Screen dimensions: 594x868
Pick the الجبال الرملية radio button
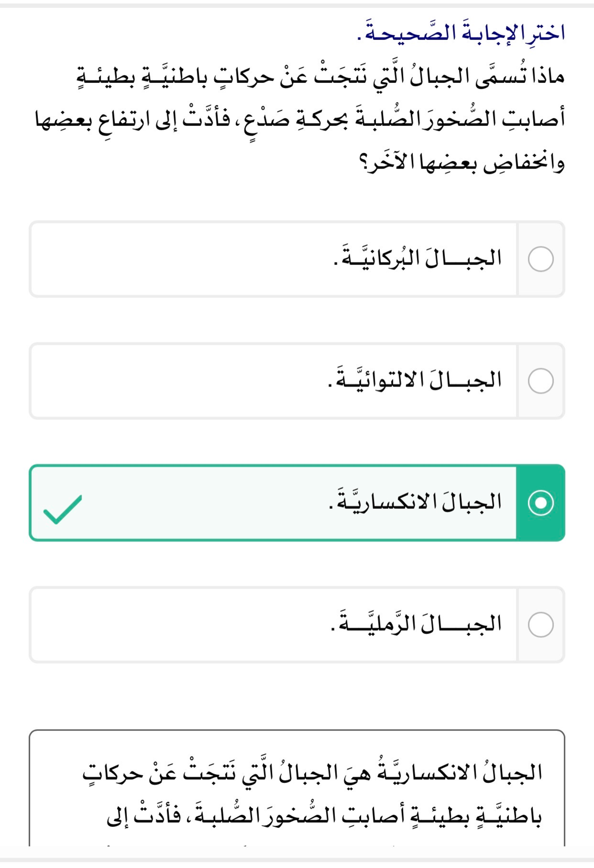click(x=540, y=625)
